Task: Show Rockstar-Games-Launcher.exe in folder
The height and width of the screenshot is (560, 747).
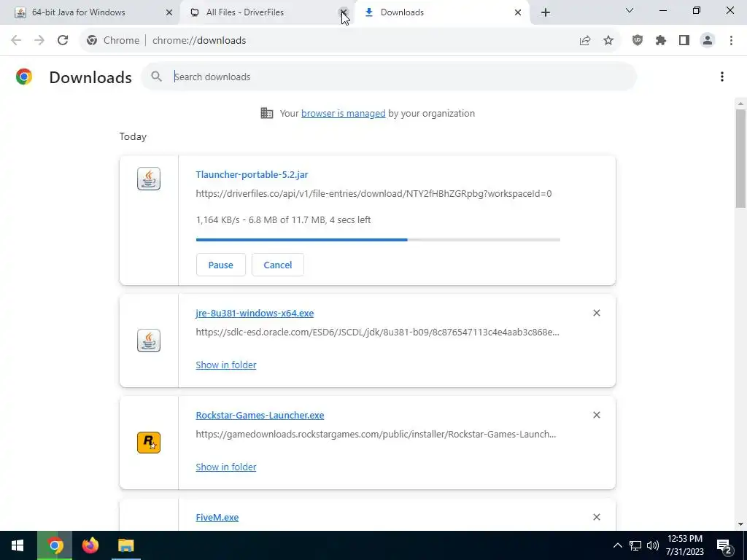Action: pos(226,467)
